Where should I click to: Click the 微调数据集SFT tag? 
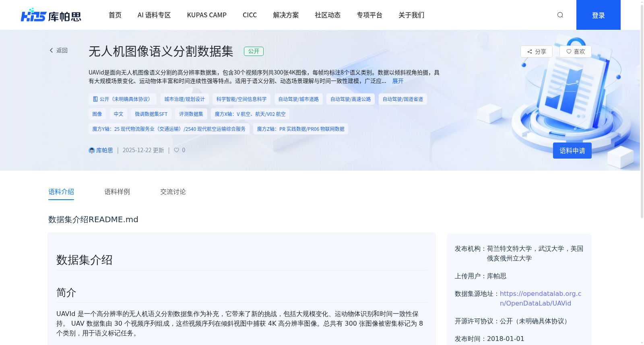[x=151, y=114]
